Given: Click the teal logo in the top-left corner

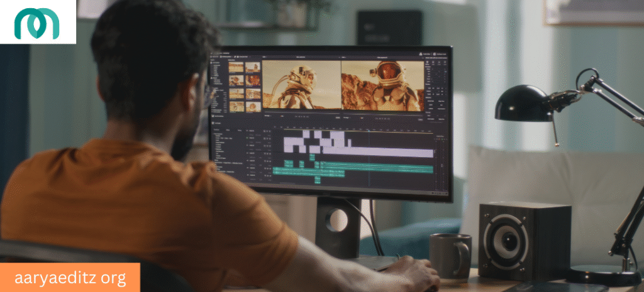Looking at the screenshot, I should [36, 23].
